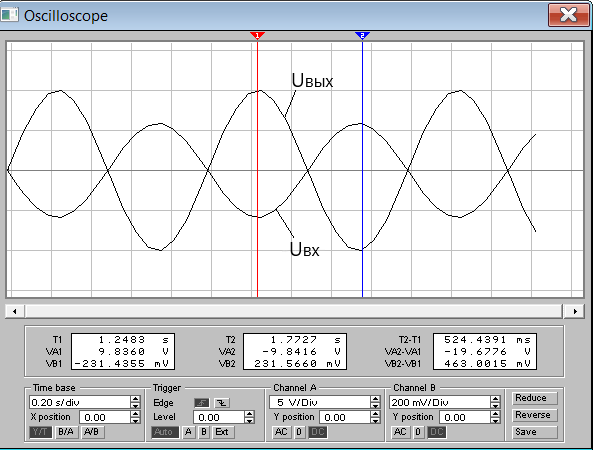Click the blue cursor 2 vertical line
The height and width of the screenshot is (450, 595).
[362, 169]
